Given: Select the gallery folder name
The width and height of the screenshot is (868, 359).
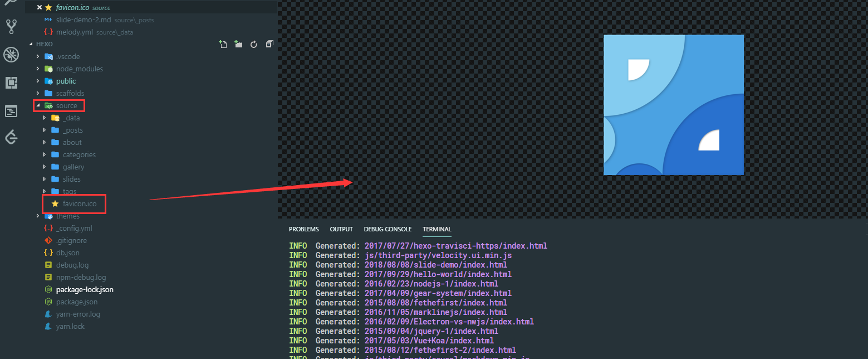Looking at the screenshot, I should pos(73,167).
